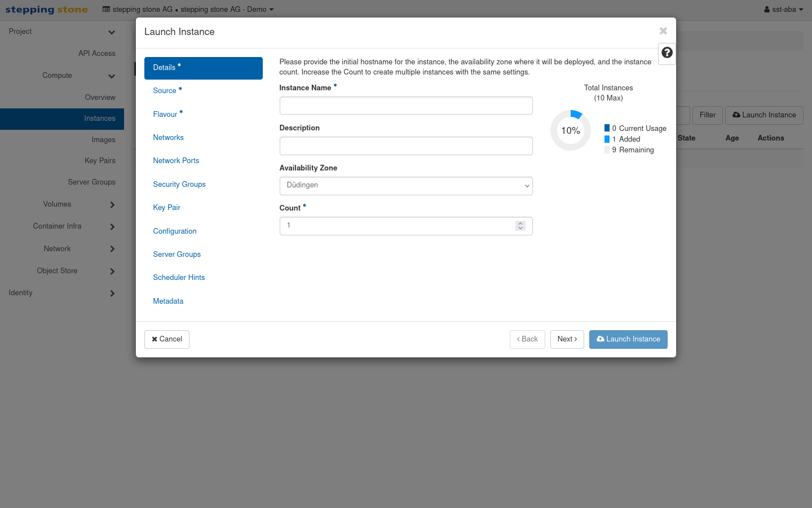
Task: Click background page Launch Instance button
Action: coord(764,115)
